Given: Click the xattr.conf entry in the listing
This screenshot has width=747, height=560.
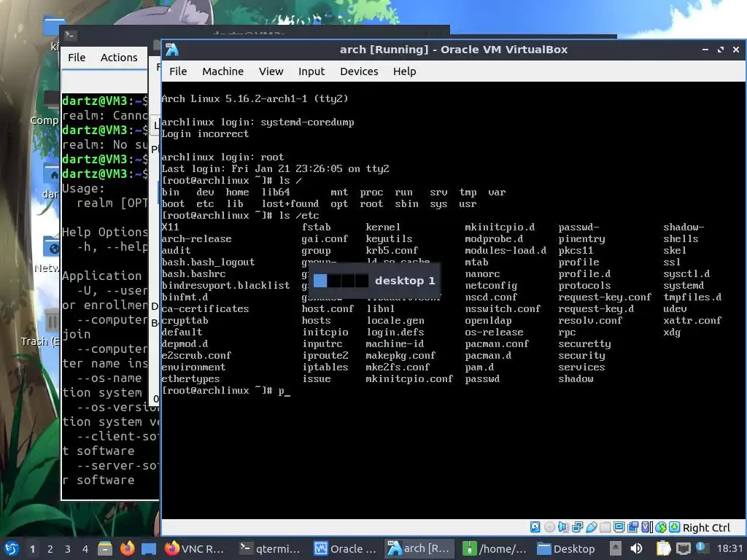Looking at the screenshot, I should [x=692, y=321].
